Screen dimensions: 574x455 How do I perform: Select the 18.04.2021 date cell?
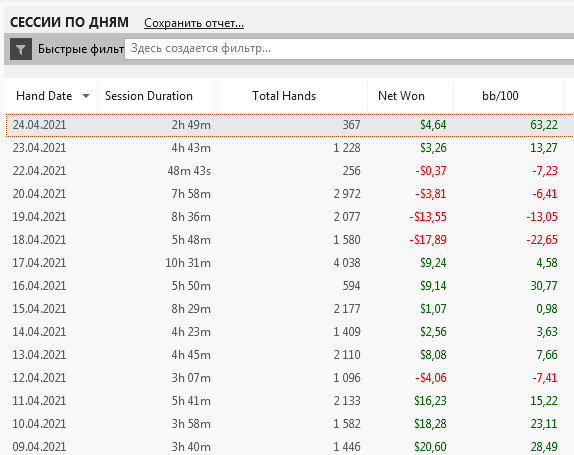coord(39,240)
